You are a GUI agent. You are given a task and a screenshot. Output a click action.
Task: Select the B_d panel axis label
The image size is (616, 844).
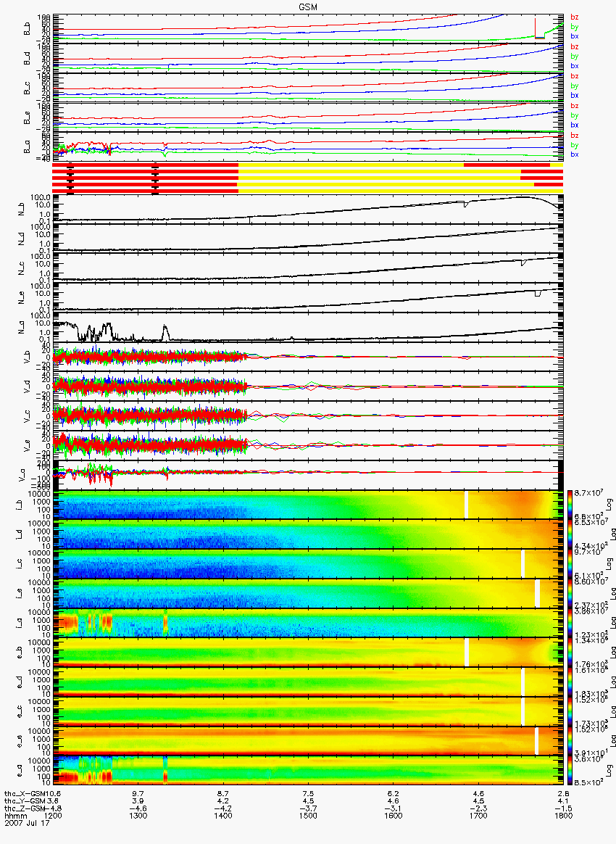click(x=26, y=58)
